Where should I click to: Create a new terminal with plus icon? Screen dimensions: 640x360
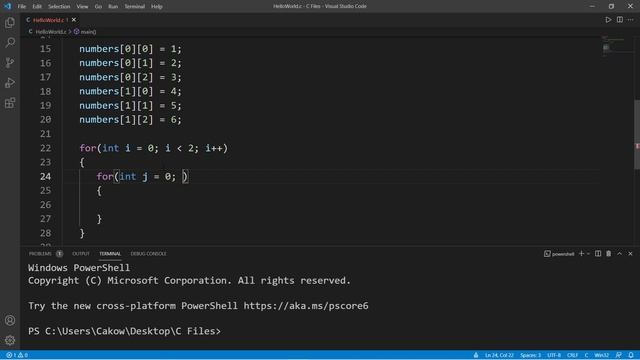581,253
